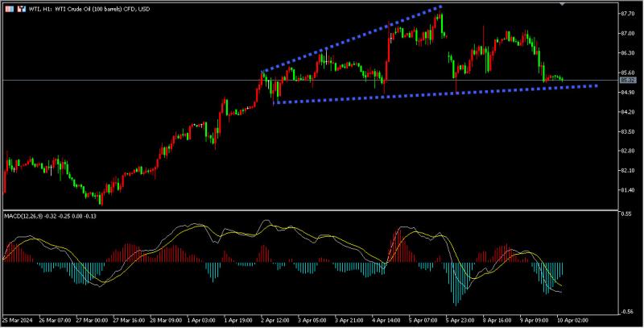Click the '9 Apr 09:00' time axis label
The height and width of the screenshot is (328, 644).
point(534,320)
